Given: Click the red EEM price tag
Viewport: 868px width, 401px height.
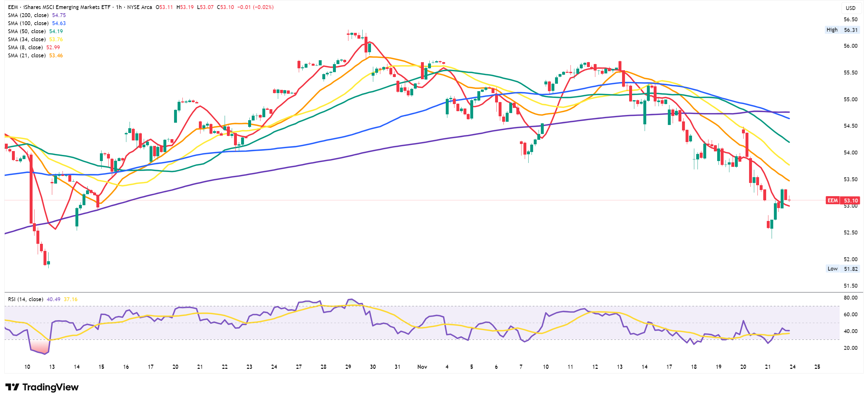Looking at the screenshot, I should pyautogui.click(x=832, y=200).
